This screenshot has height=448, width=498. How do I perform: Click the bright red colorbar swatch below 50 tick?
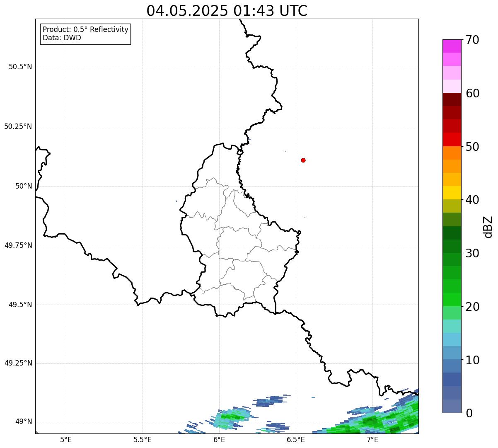(452, 140)
